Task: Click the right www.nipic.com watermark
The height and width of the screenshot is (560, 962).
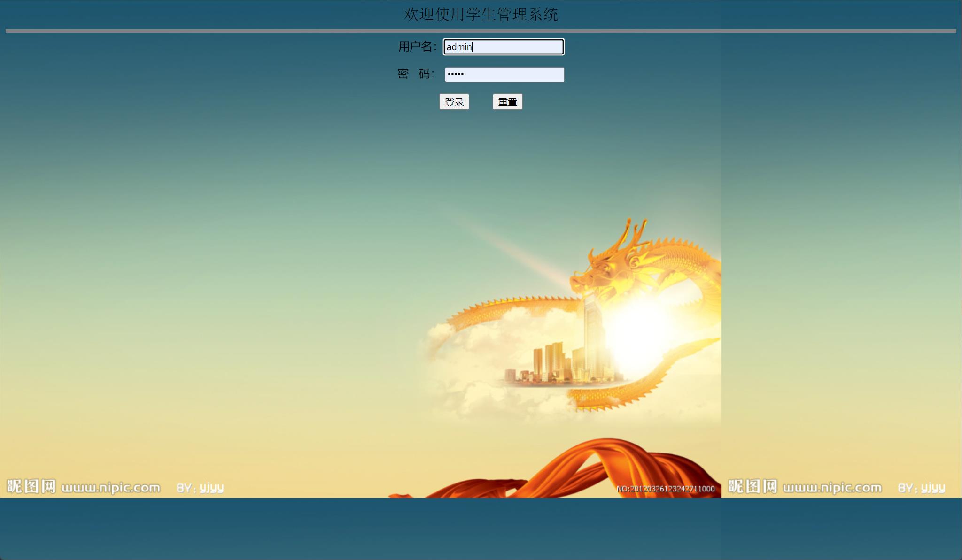Action: coord(832,488)
